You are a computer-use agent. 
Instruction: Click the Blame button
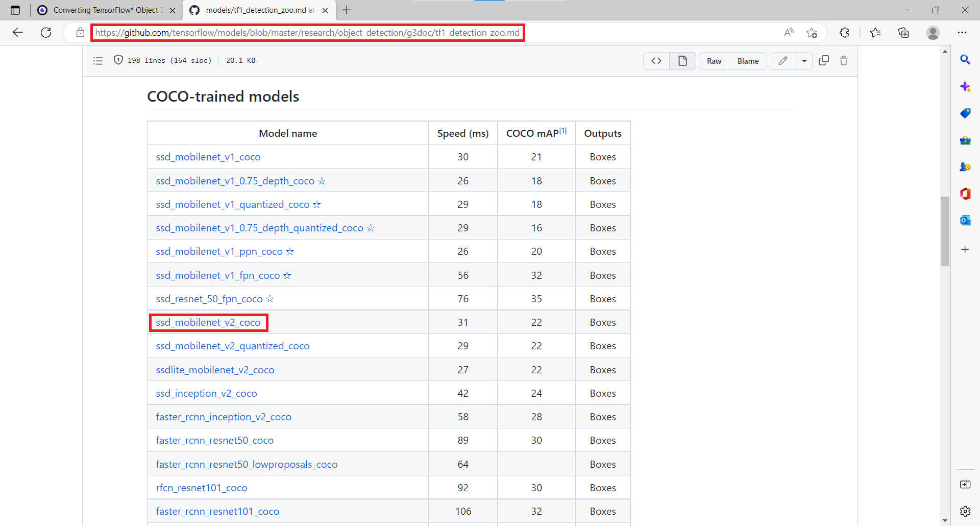tap(748, 61)
